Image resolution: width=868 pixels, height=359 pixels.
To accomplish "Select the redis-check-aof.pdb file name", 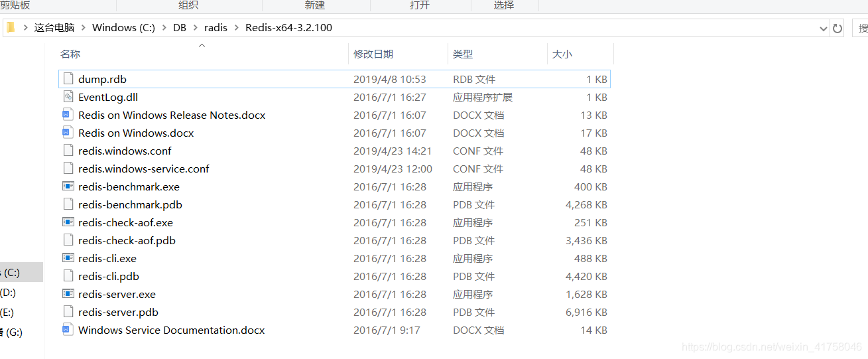I will tap(127, 240).
